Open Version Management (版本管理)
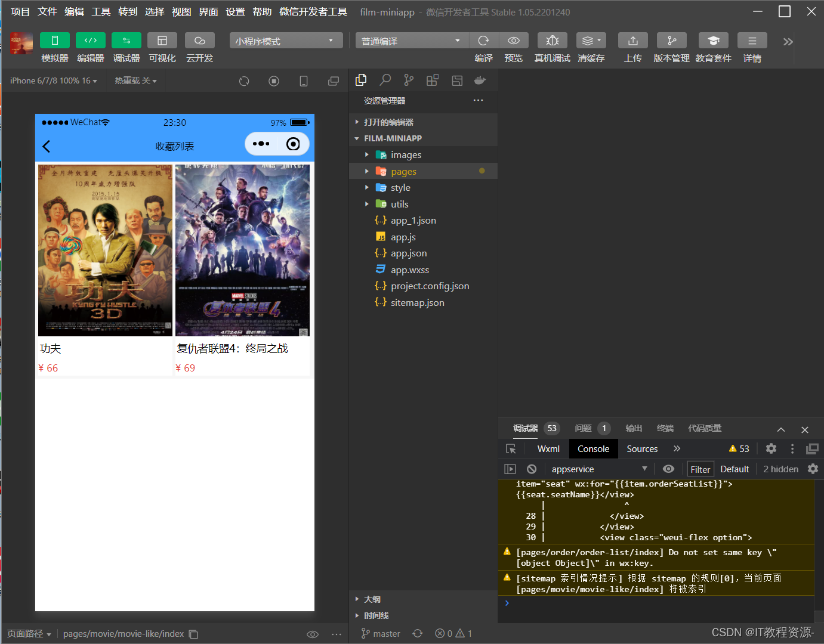Screen dimensions: 824x644 672,41
